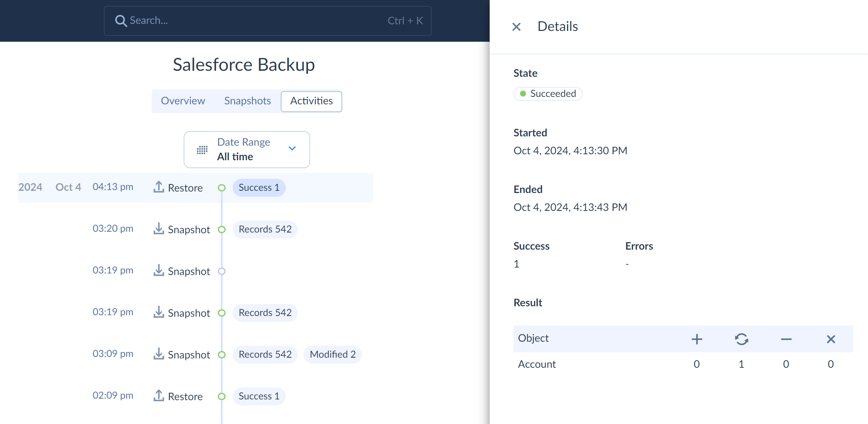Screen dimensions: 868x424
Task: Select the Snapshots tab
Action: point(248,101)
